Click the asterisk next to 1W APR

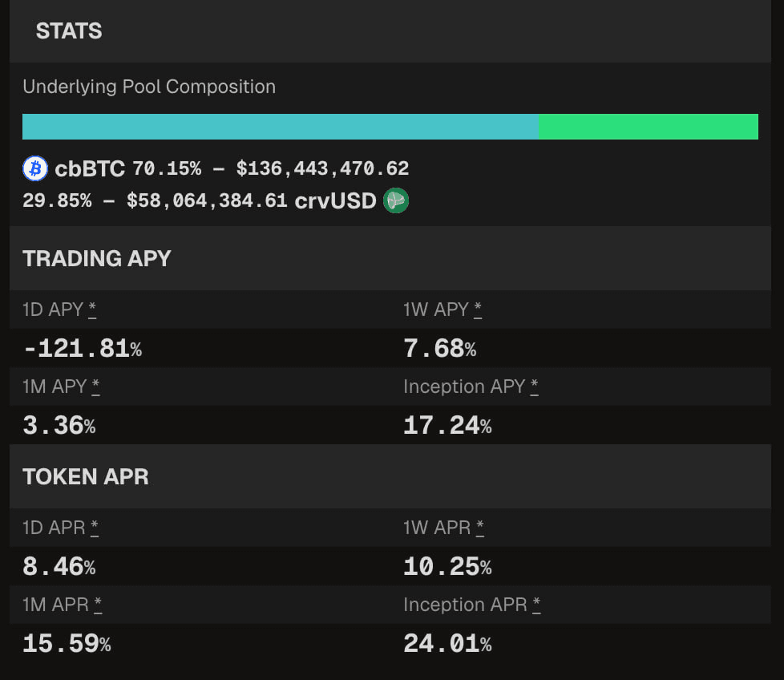click(x=480, y=528)
